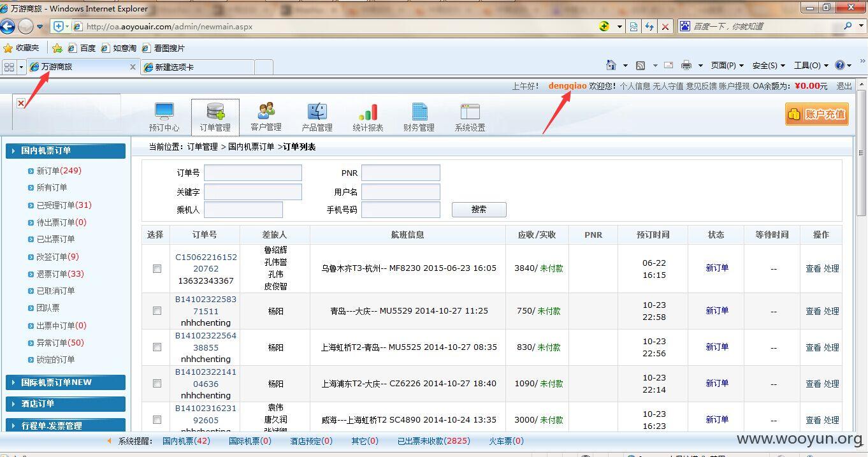Open 新订单(249) in sidebar
Screen dimensions: 868x457
coord(59,171)
